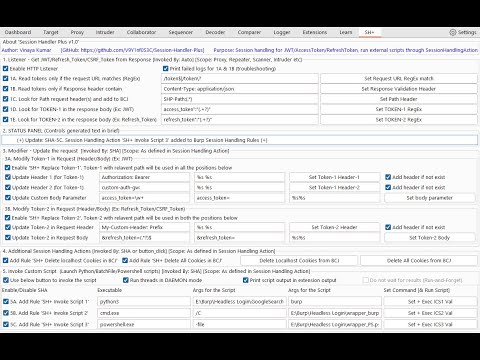The image size is (480, 360).
Task: Toggle Enable SH+ Replace Token-1 checkbox
Action: tap(7, 168)
